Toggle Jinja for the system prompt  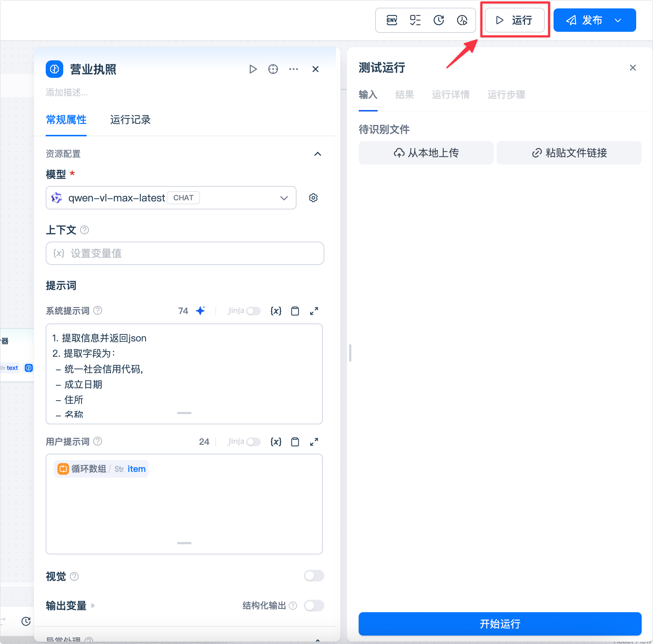coord(253,311)
